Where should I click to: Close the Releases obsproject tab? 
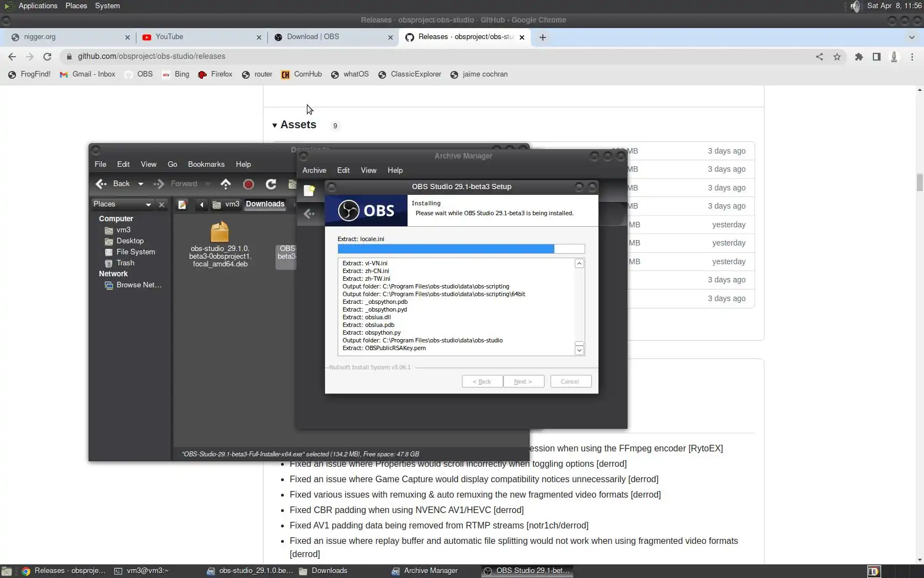point(522,37)
